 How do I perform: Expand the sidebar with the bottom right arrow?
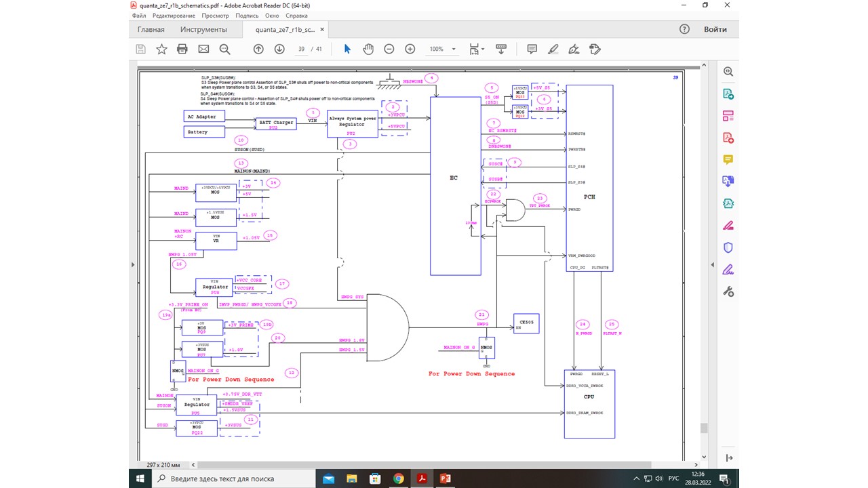coord(728,458)
